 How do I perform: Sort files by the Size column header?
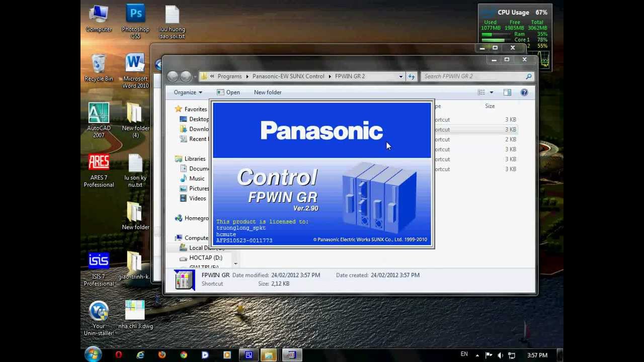tap(490, 106)
